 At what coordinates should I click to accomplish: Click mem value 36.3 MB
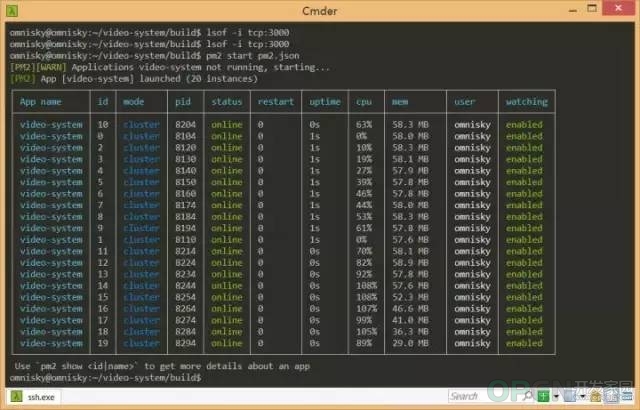pos(410,332)
